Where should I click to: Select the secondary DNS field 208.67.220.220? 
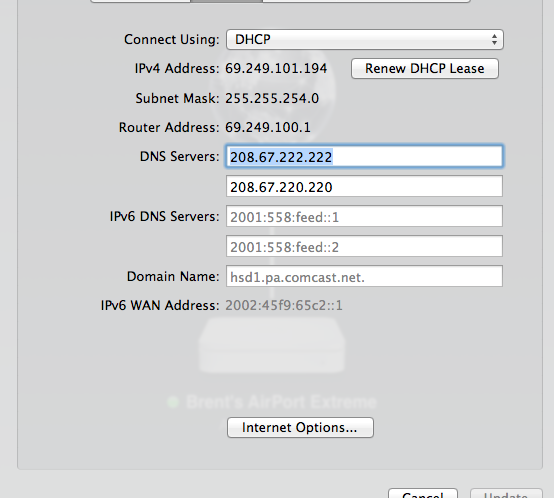coord(364,186)
